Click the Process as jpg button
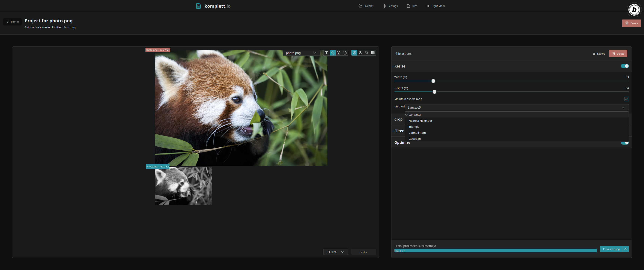644x270 pixels. coord(611,249)
